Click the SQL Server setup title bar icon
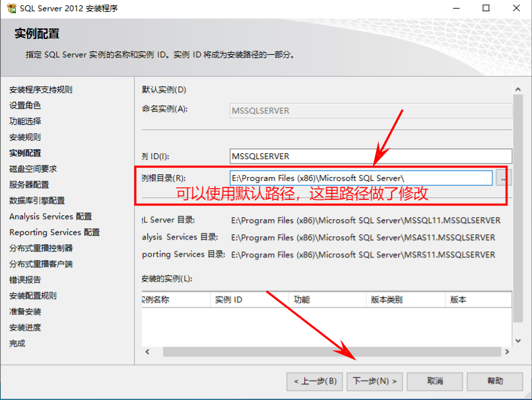The height and width of the screenshot is (400, 532). 11,8
